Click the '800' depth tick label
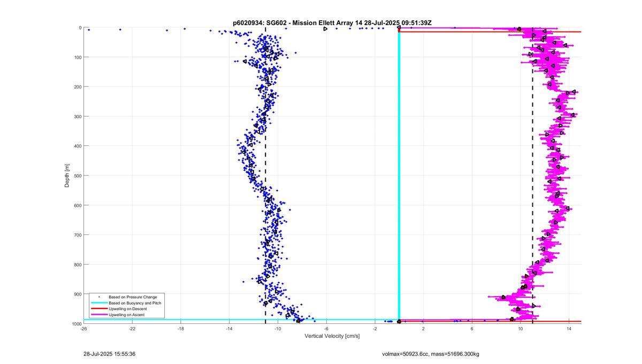The height and width of the screenshot is (364, 642). click(x=77, y=265)
